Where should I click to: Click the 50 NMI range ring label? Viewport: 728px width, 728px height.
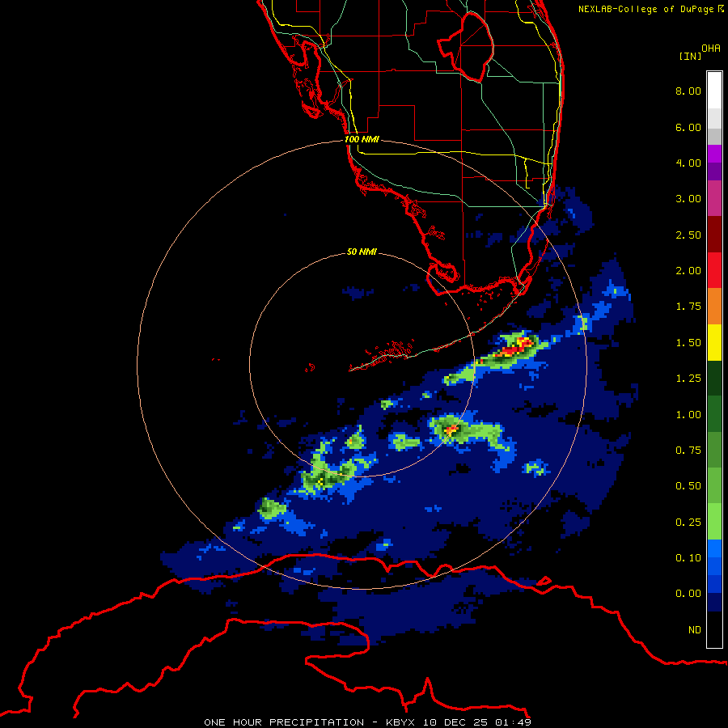(362, 252)
